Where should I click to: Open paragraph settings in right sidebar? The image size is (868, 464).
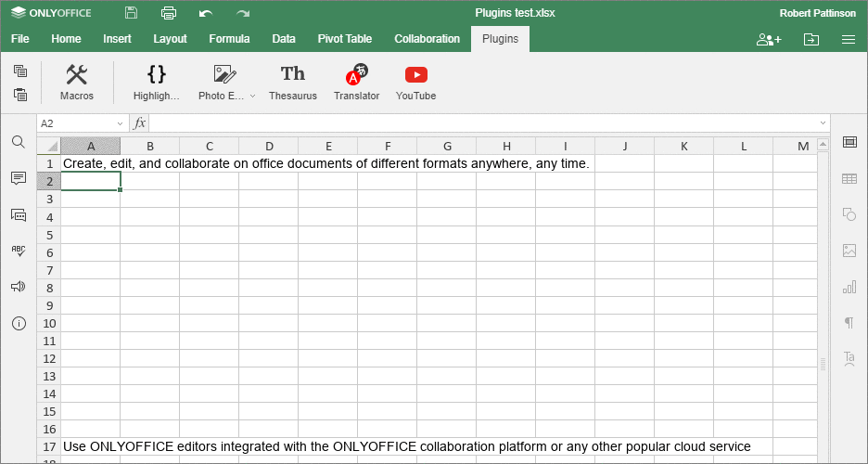849,323
